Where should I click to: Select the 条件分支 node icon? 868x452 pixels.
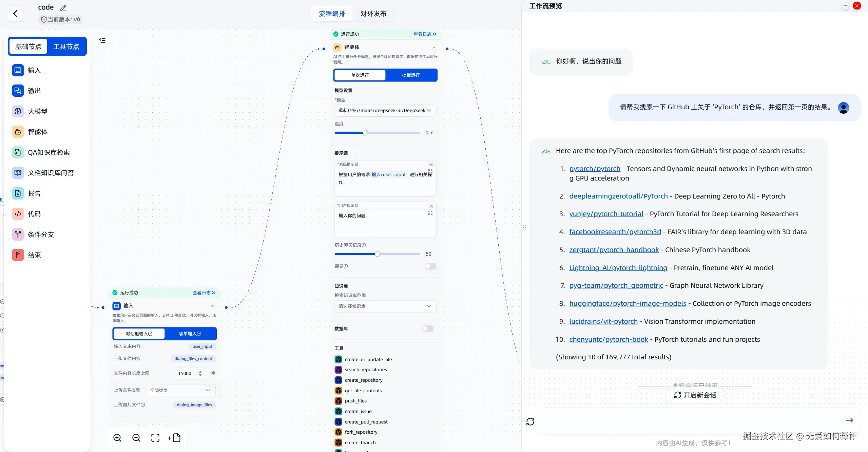coord(18,234)
